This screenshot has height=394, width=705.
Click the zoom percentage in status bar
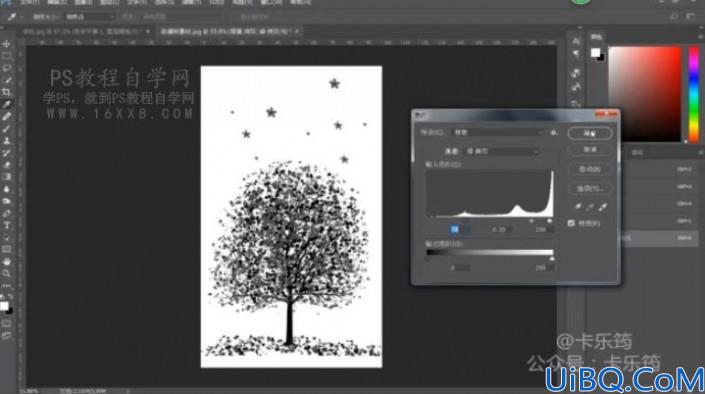tap(29, 391)
